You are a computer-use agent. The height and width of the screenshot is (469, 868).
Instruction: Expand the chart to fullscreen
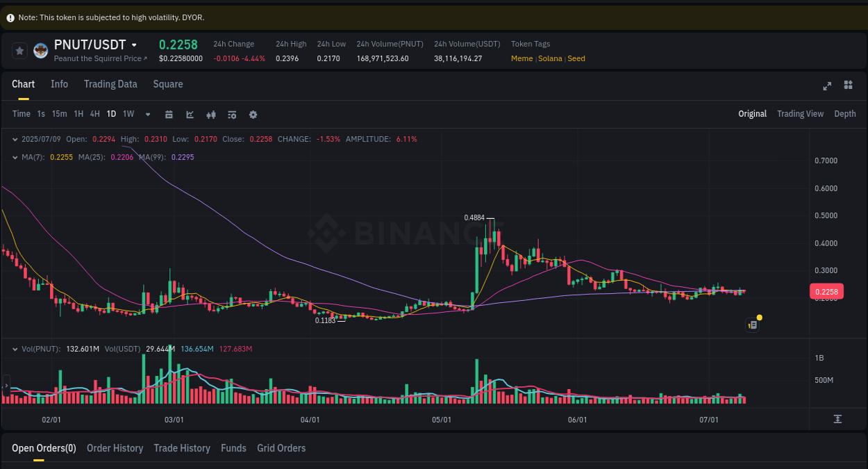(827, 85)
